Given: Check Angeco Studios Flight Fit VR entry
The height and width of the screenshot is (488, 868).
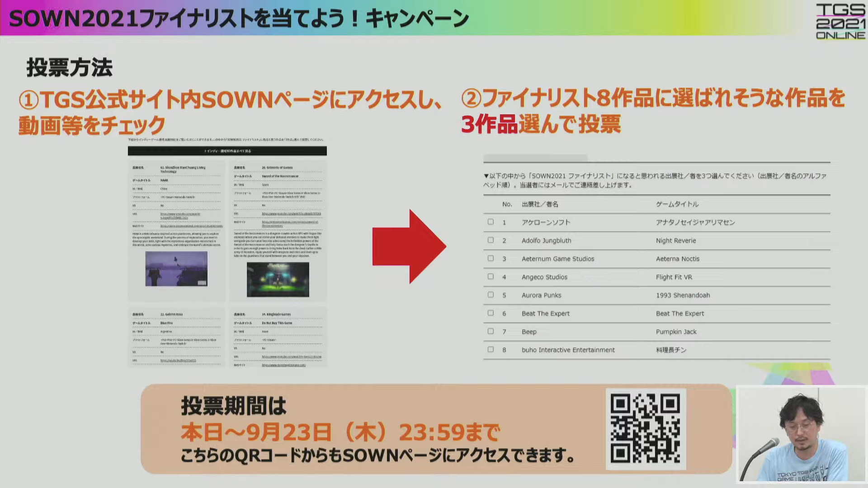Looking at the screenshot, I should point(491,277).
